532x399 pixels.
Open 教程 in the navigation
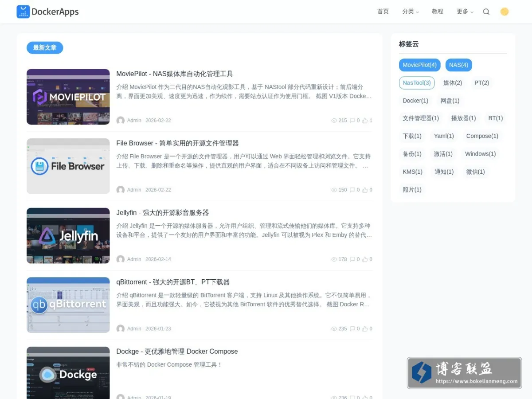click(x=438, y=12)
